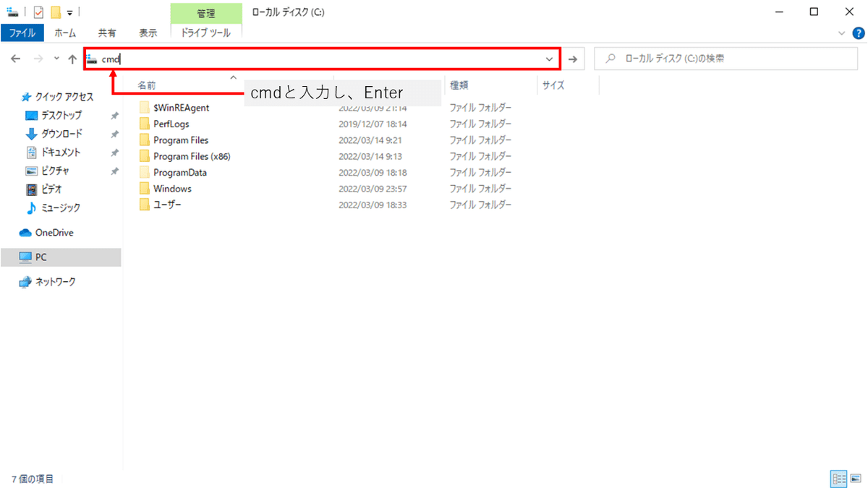868x488 pixels.
Task: Open the ファイル menu
Action: tap(22, 33)
